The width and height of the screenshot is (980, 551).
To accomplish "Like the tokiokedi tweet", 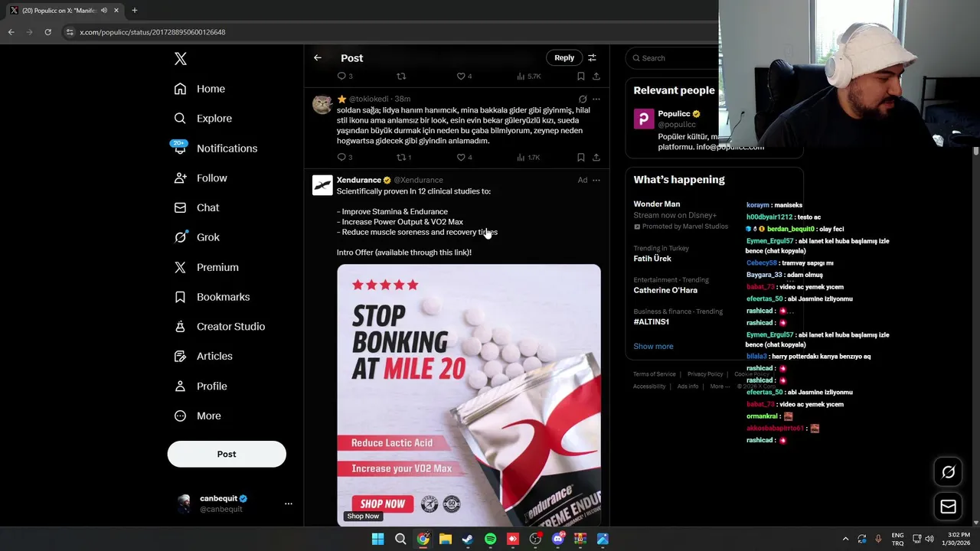I will 461,158.
